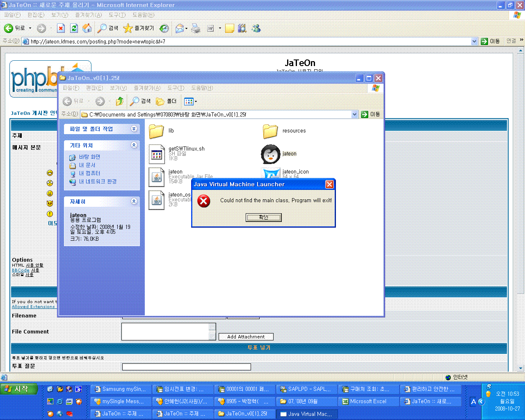Click IE page vertical scrollbar down arrow

pos(521,368)
